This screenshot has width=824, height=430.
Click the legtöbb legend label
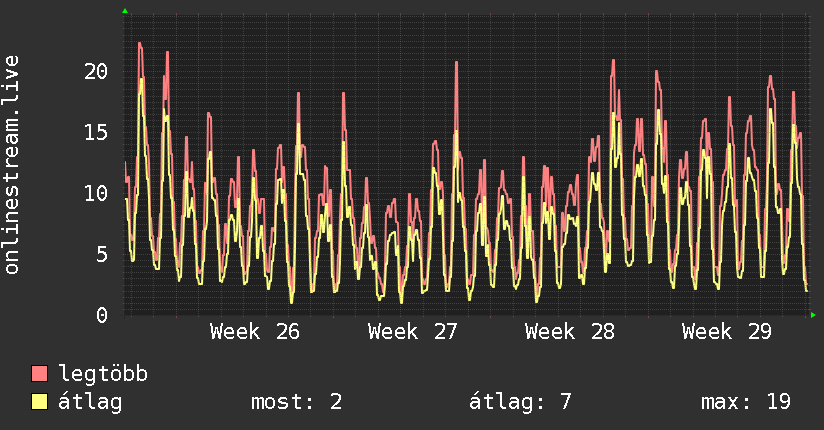(x=103, y=374)
